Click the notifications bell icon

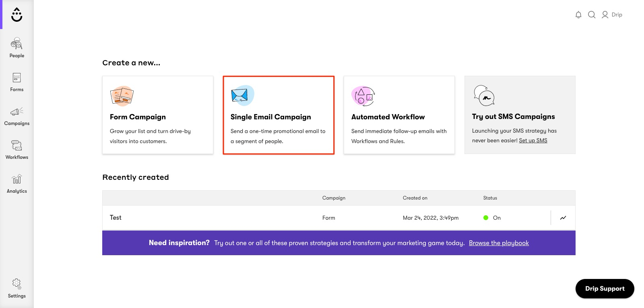pos(578,15)
